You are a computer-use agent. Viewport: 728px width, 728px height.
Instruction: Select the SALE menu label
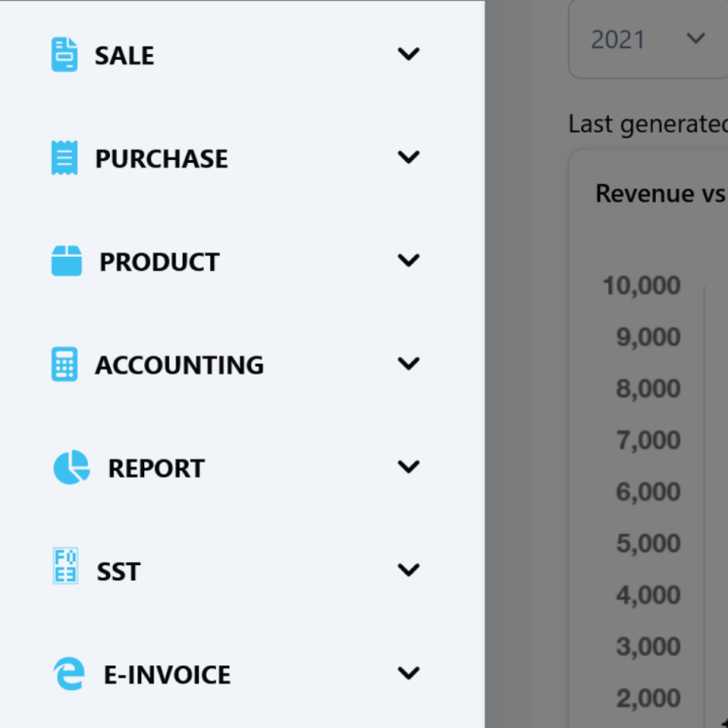pyautogui.click(x=124, y=56)
